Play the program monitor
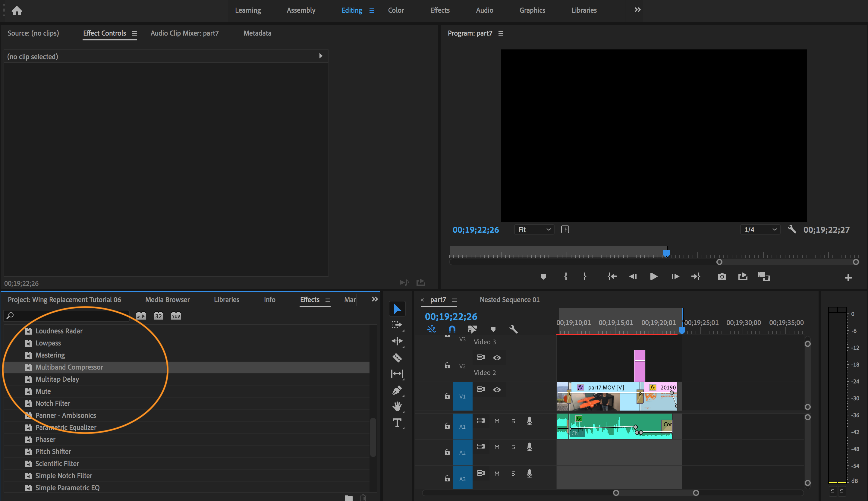The height and width of the screenshot is (501, 868). (x=654, y=277)
